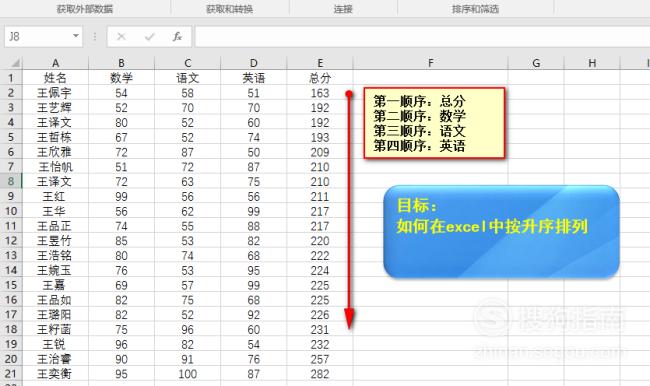Select the cell with name 王锐
The height and width of the screenshot is (386, 650).
(x=55, y=345)
